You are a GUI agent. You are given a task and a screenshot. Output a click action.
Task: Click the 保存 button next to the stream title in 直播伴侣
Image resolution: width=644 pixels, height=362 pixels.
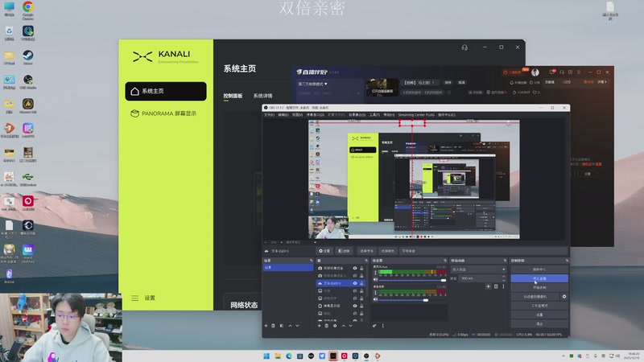[448, 83]
